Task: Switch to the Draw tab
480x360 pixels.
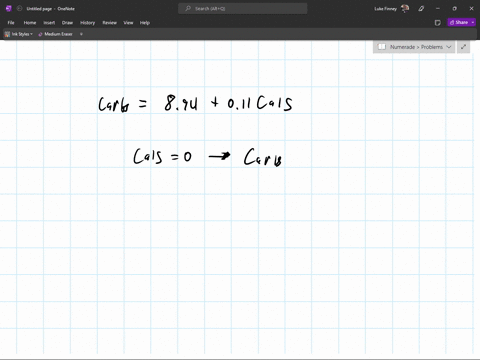Action: click(67, 23)
